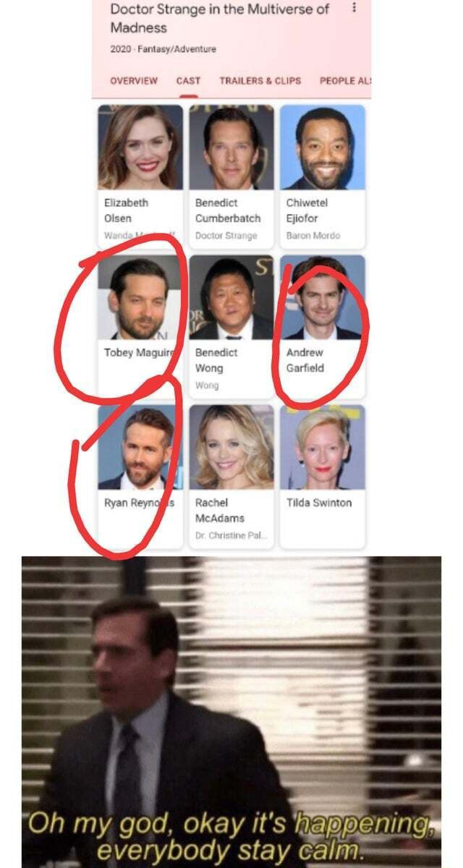Select the Cast tab
Viewport: 463px width, 868px height.
(188, 80)
